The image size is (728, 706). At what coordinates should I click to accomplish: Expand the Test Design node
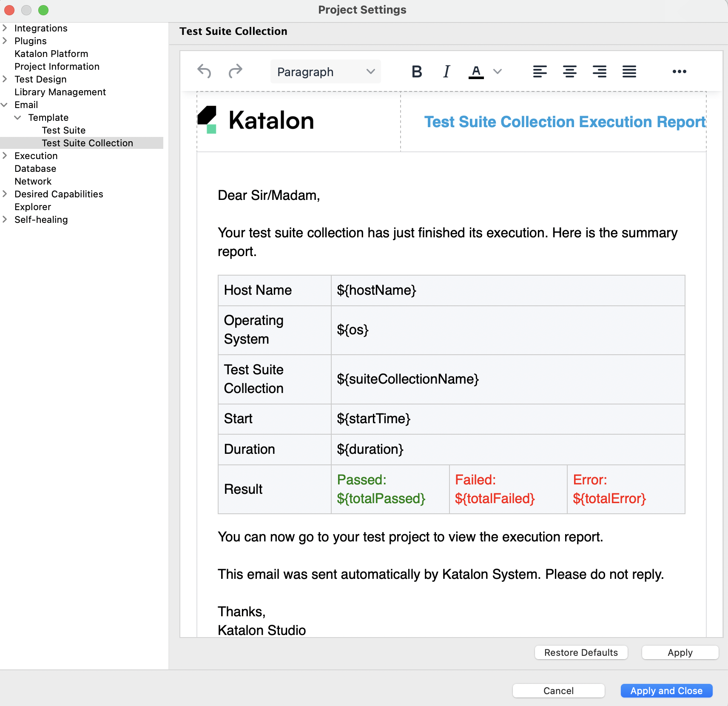coord(5,79)
